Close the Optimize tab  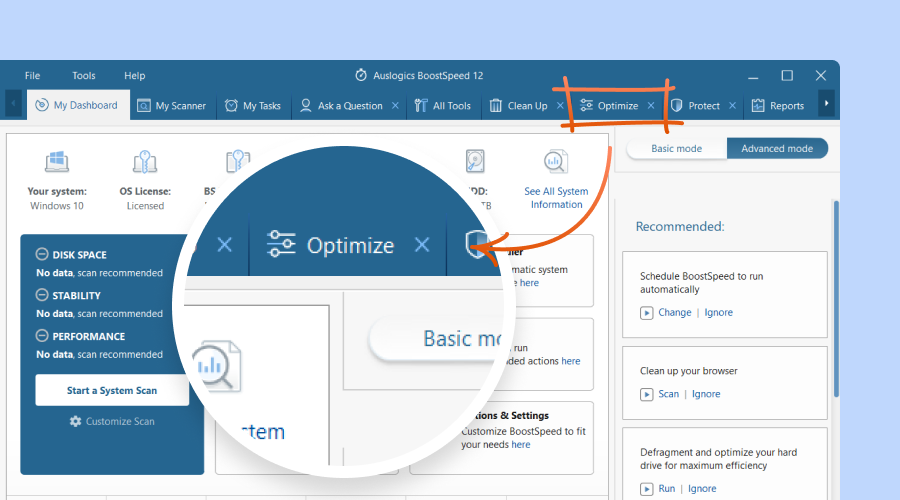[651, 106]
